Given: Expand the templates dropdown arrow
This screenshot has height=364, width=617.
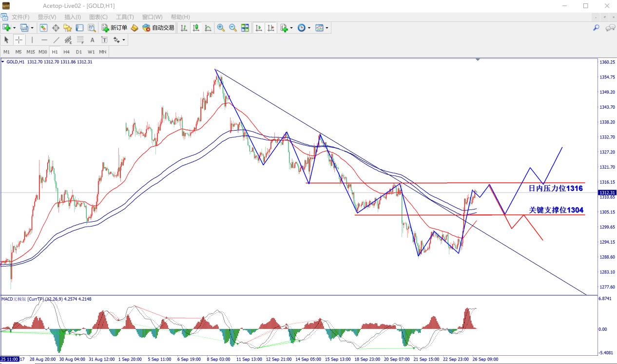Looking at the screenshot, I should 327,28.
